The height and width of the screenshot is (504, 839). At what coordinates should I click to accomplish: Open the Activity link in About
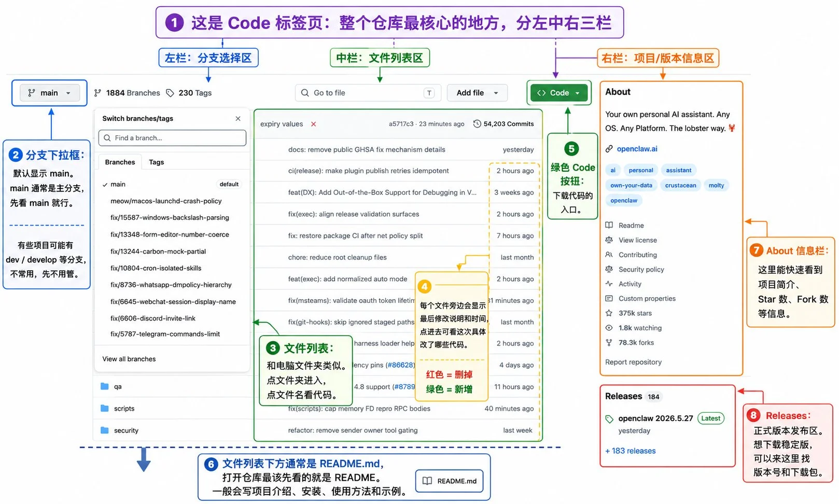(x=630, y=284)
